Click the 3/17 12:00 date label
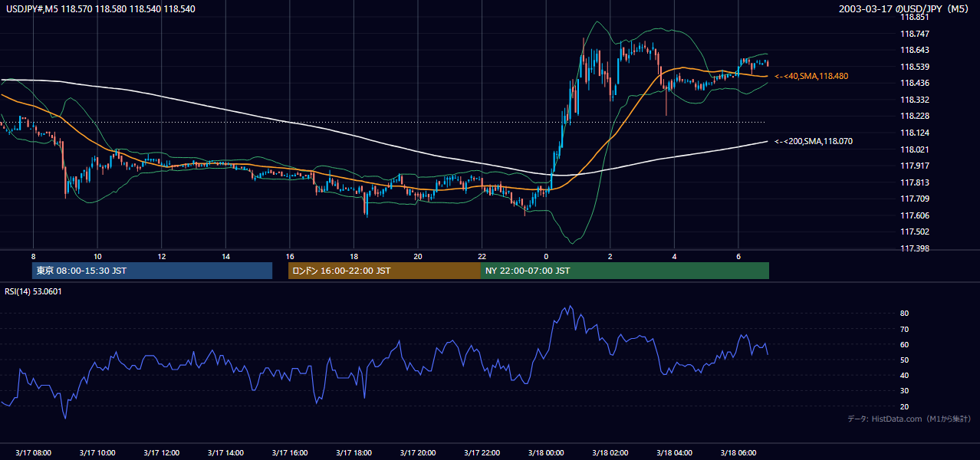 [x=161, y=453]
